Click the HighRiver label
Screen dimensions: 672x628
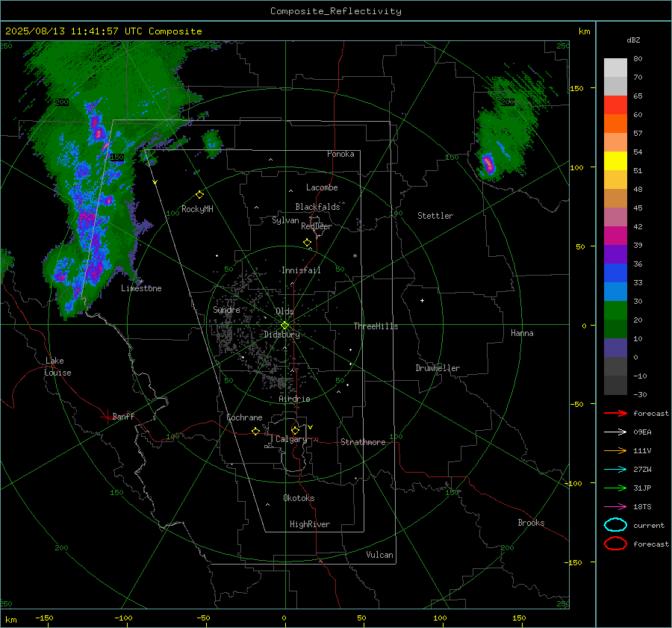[x=310, y=524]
